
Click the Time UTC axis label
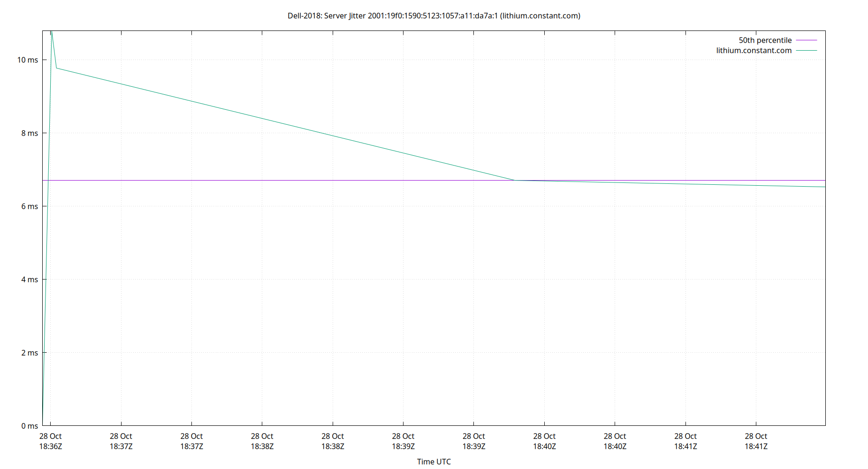[434, 461]
